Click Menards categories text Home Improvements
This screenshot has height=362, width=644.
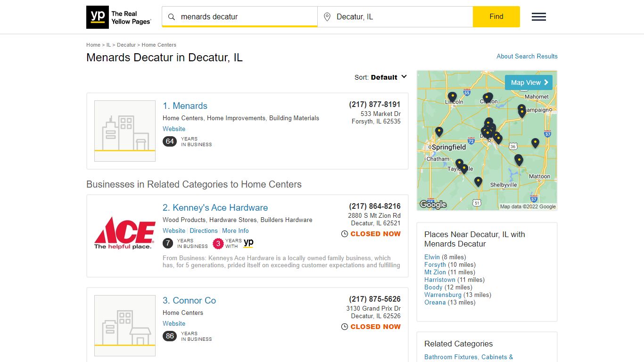point(236,118)
